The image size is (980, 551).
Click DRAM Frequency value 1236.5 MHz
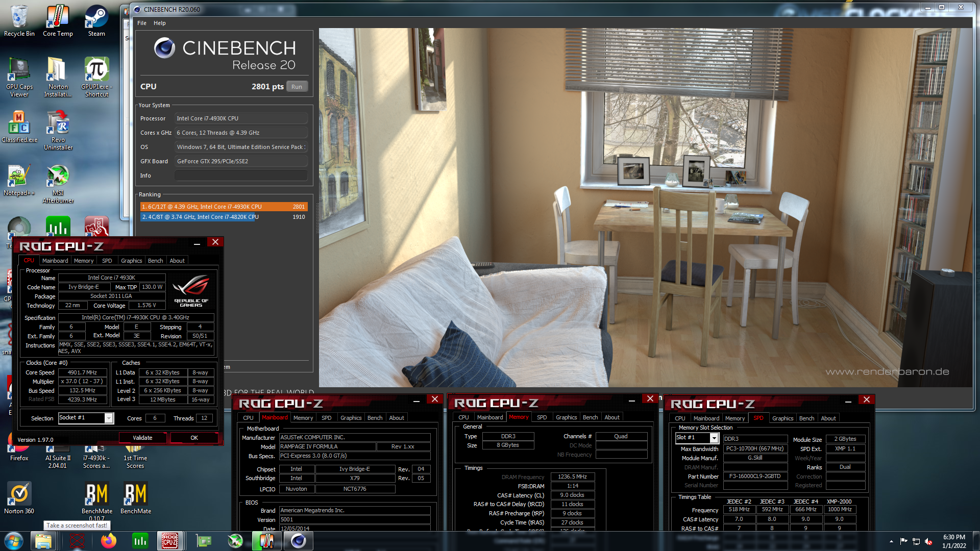pos(572,477)
